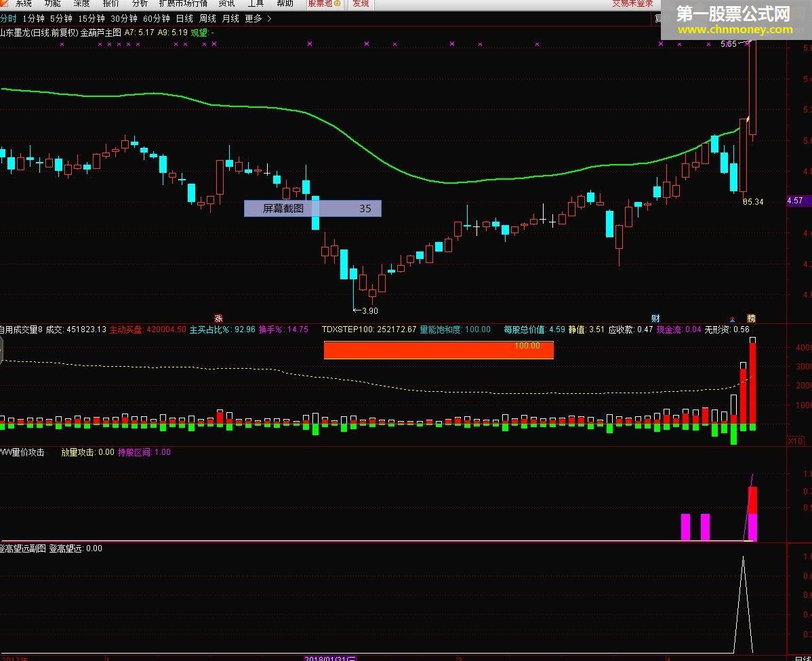This screenshot has height=661, width=812.
Task: Open the 系统 menu
Action: click(x=23, y=3)
